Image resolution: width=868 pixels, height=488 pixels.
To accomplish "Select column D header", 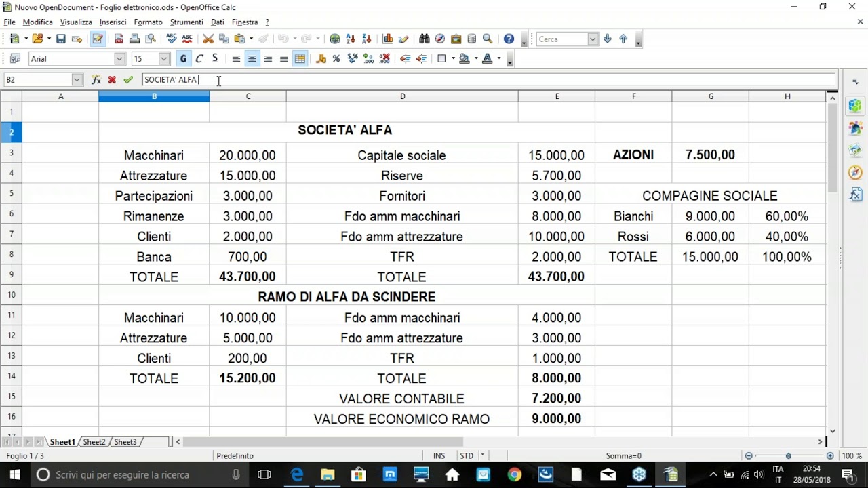I will (x=402, y=96).
